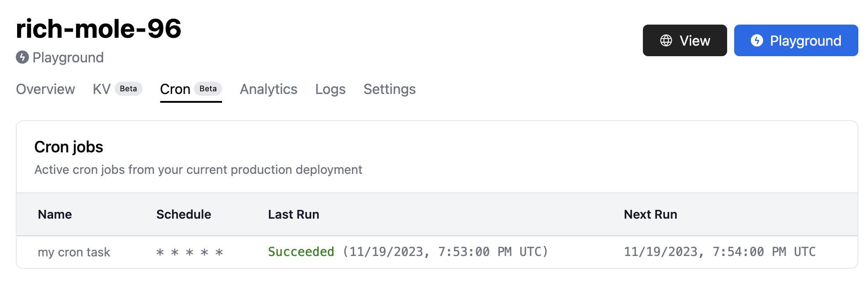Switch to the Analytics tab
Screen dimensions: 868x281
(x=268, y=89)
